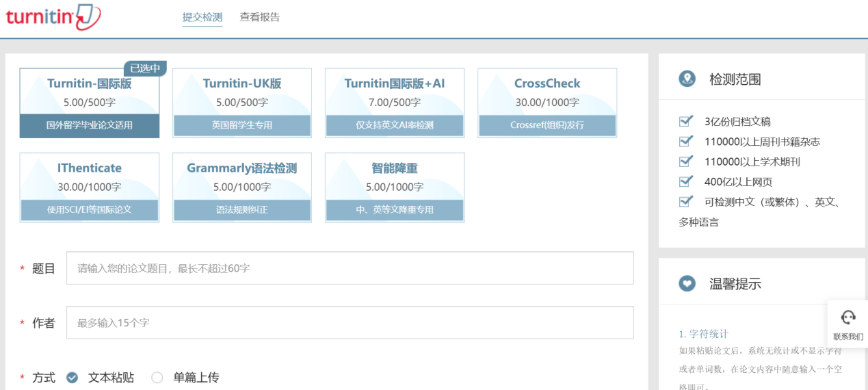Click the 已选中 badge on Turnitin-国际版
The width and height of the screenshot is (868, 390).
pos(145,68)
